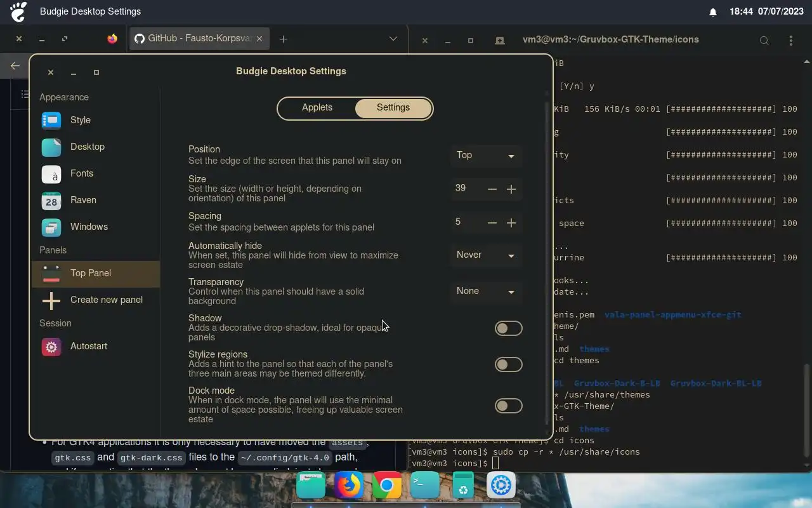Launch the file manager from the dock

[x=311, y=486]
